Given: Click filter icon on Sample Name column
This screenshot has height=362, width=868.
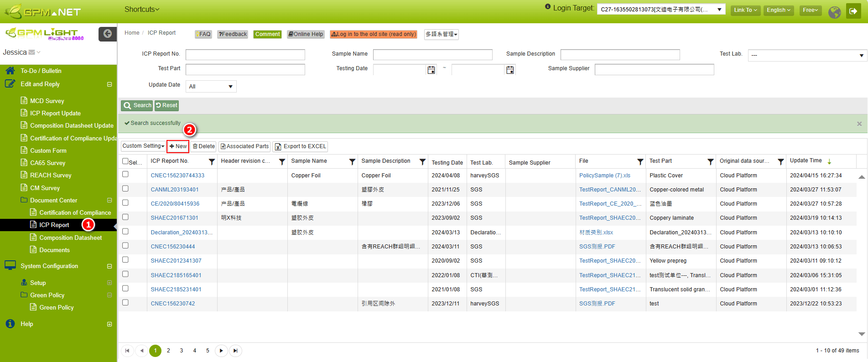Looking at the screenshot, I should pyautogui.click(x=352, y=162).
